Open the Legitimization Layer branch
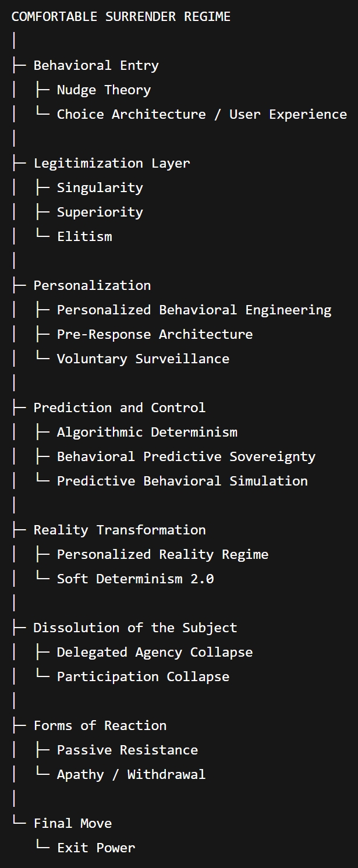The height and width of the screenshot is (868, 358). [x=112, y=163]
